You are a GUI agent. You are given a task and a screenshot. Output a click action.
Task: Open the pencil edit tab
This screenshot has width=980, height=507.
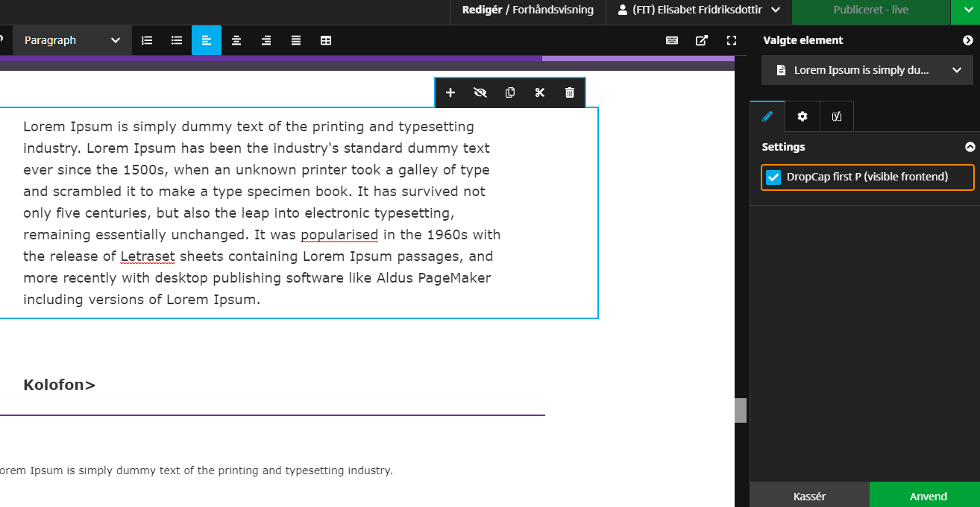pos(767,116)
